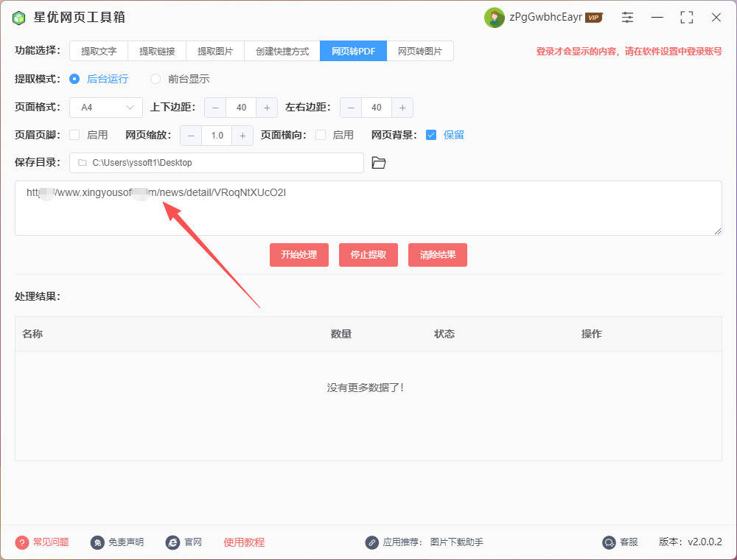This screenshot has width=737, height=560.
Task: Switch to the 网页转图片 tab
Action: (420, 51)
